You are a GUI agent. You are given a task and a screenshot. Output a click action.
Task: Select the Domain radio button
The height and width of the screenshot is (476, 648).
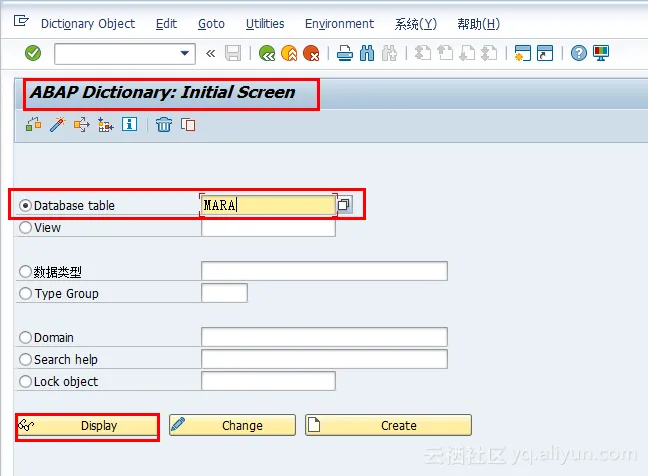[26, 338]
